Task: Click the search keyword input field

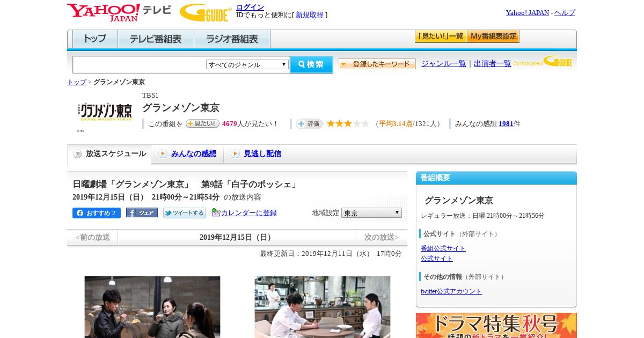Action: pos(139,64)
